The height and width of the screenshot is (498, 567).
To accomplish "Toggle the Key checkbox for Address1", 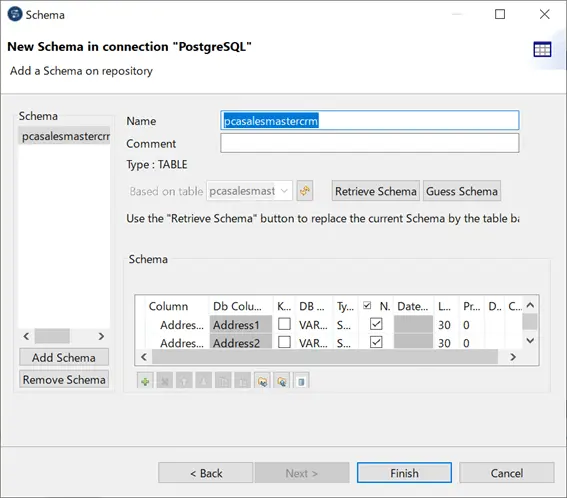I will (x=284, y=324).
